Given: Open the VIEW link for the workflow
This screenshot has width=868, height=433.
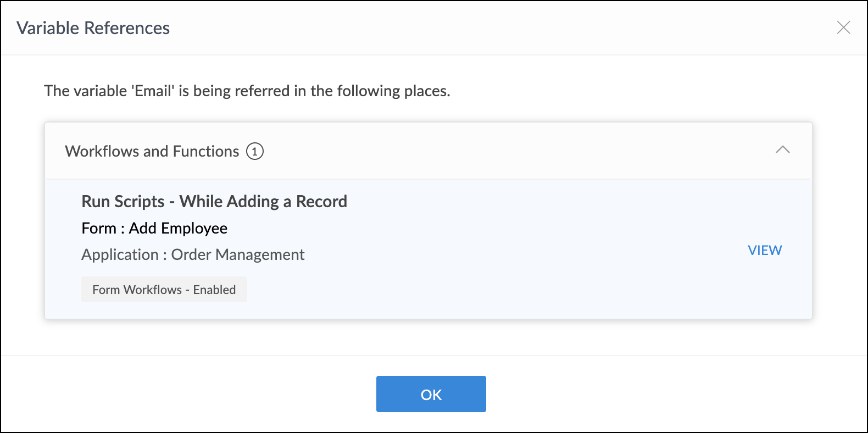Looking at the screenshot, I should (764, 250).
